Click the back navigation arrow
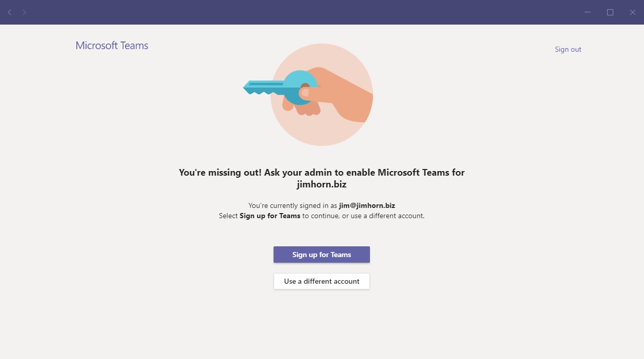The width and height of the screenshot is (644, 359). pyautogui.click(x=9, y=12)
